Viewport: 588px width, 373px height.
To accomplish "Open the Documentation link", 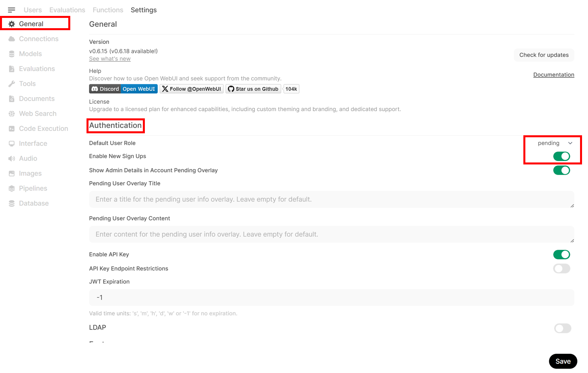I will click(554, 75).
